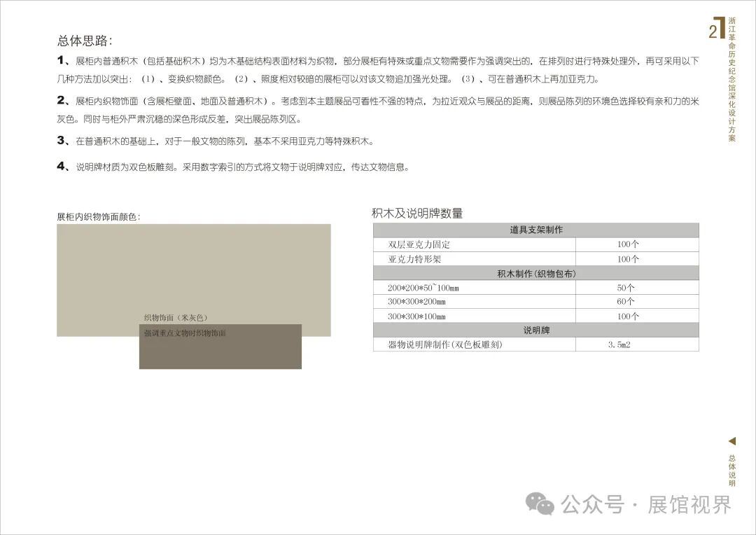Screen dimensions: 756x535
Task: Click the 器物说明牌制作(双色板雕刻) cell
Action: pos(445,345)
